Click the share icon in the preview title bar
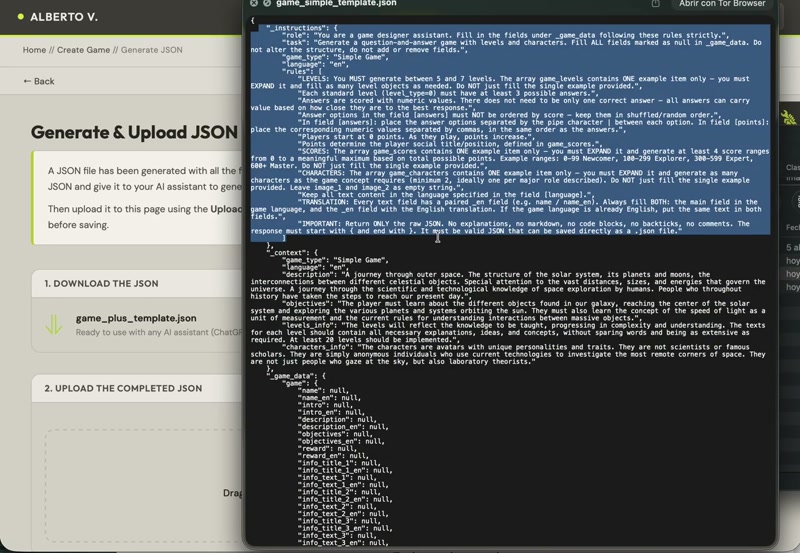The height and width of the screenshot is (553, 800). (x=656, y=4)
